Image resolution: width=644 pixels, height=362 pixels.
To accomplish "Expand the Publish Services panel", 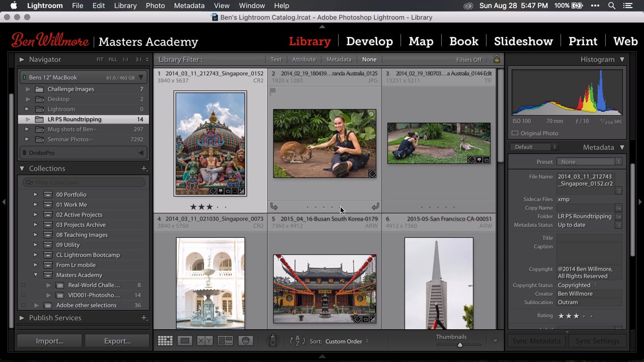I will click(22, 318).
